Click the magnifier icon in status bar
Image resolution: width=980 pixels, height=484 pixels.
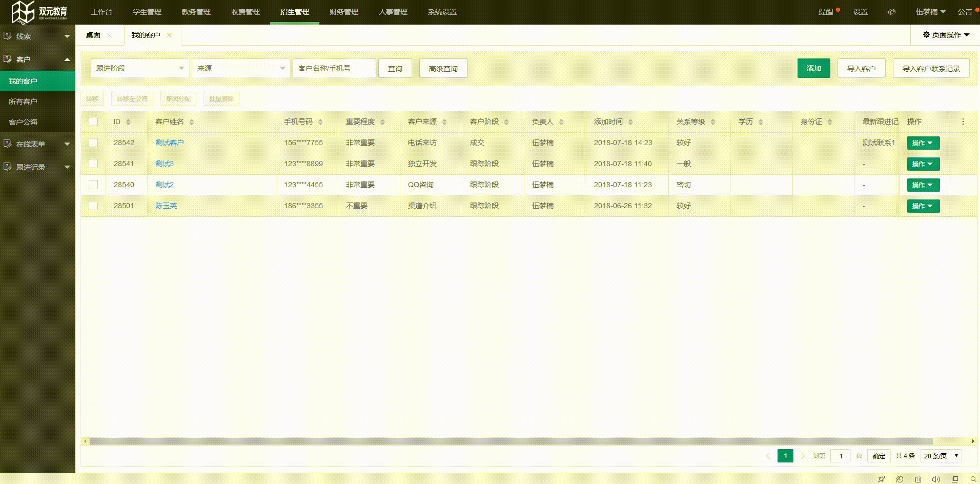point(973,479)
